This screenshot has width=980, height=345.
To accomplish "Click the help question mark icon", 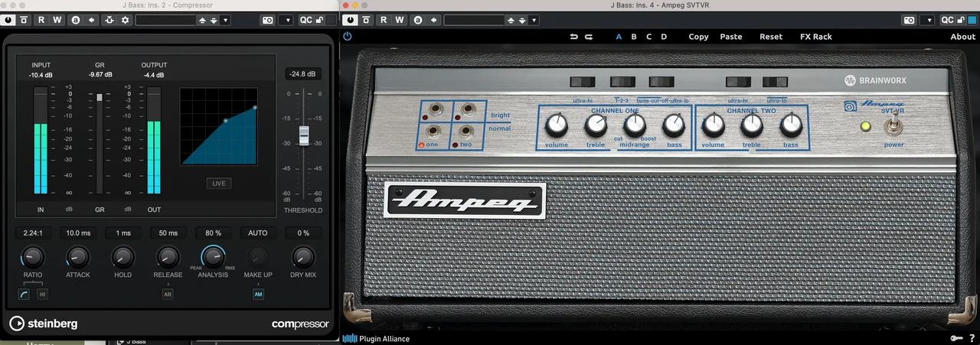I will point(969,338).
